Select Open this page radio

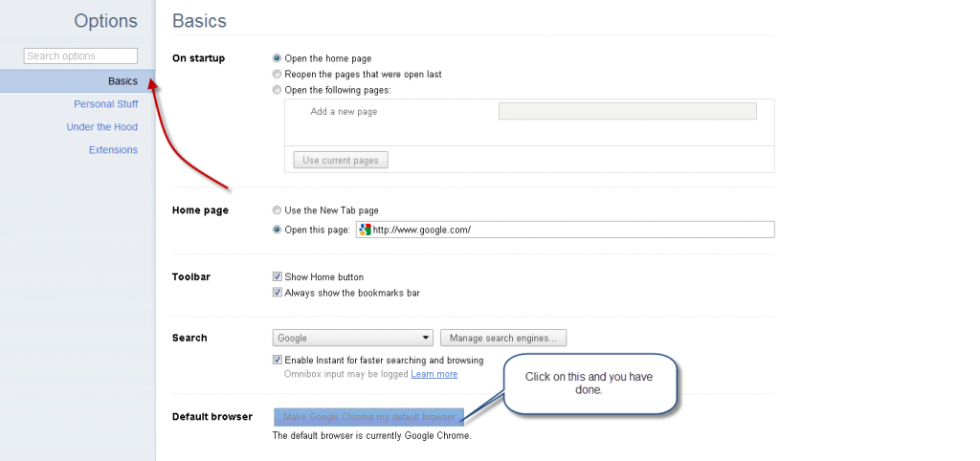277,230
